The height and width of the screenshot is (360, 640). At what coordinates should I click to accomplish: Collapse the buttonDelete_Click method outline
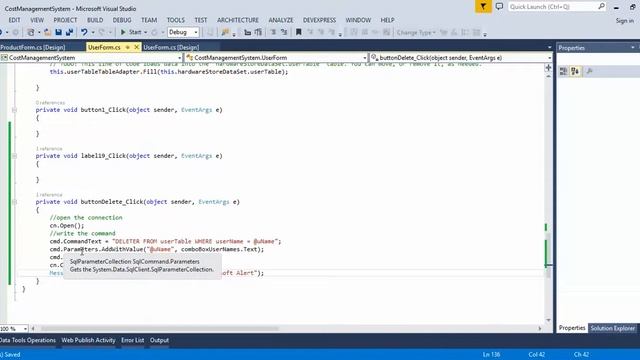[x=14, y=202]
